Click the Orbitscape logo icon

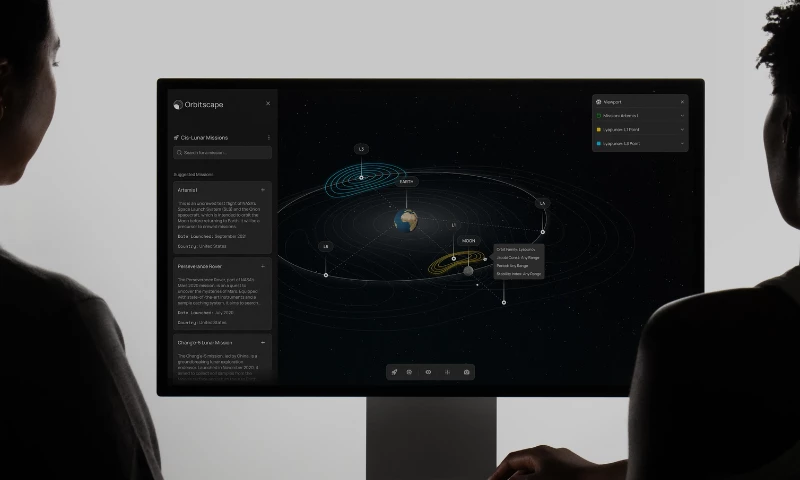[178, 104]
